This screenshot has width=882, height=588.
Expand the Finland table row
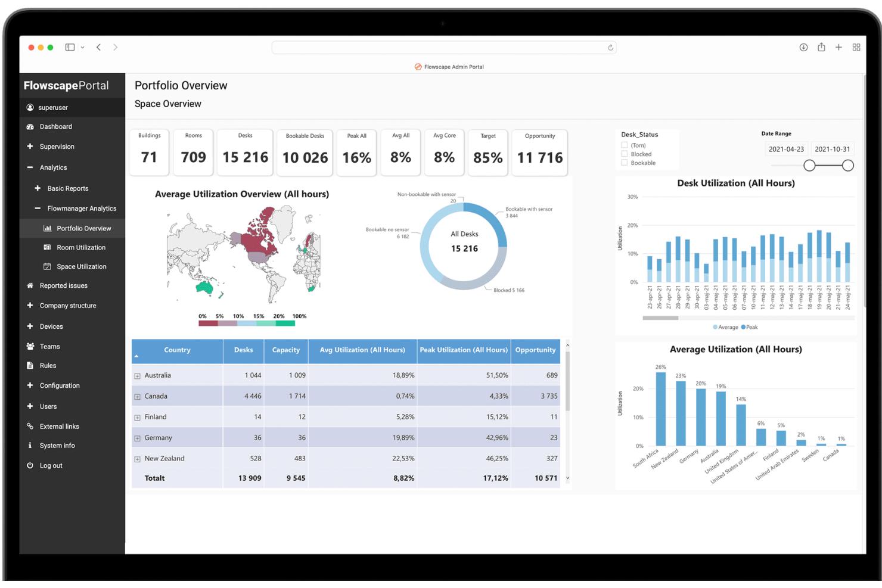point(137,418)
